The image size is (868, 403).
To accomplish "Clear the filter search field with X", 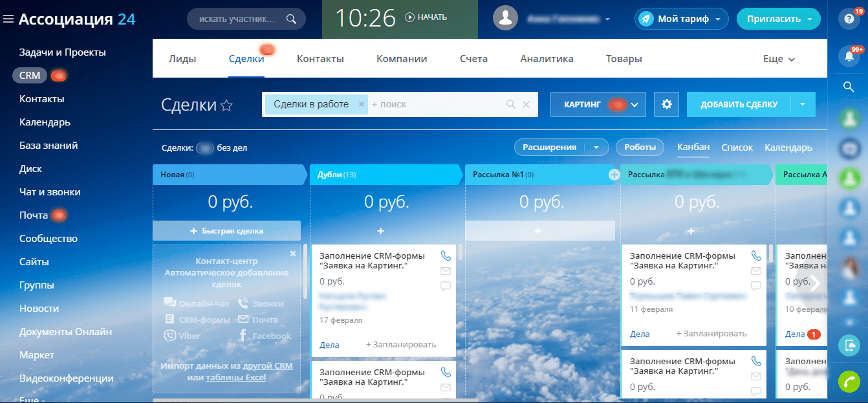I will click(526, 104).
